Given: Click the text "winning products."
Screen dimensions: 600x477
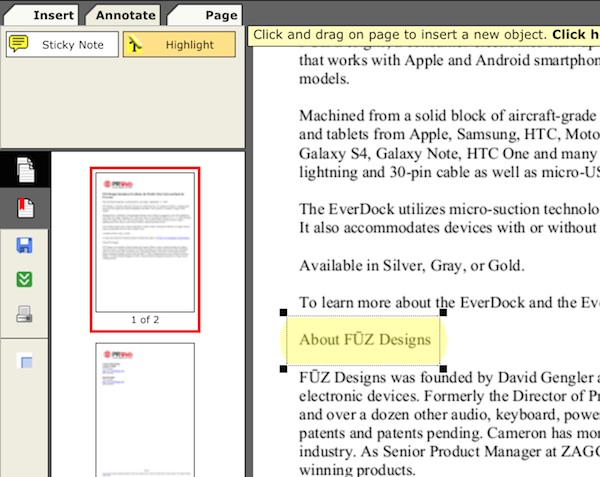Looking at the screenshot, I should pyautogui.click(x=357, y=470).
